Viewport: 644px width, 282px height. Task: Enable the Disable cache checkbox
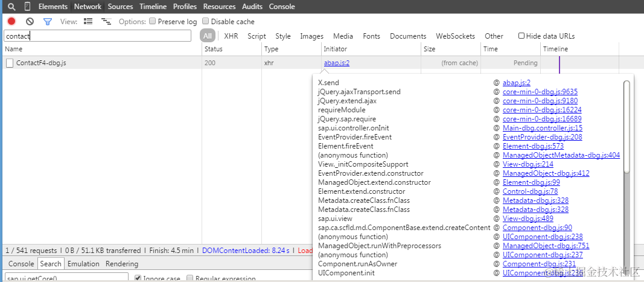pyautogui.click(x=206, y=21)
